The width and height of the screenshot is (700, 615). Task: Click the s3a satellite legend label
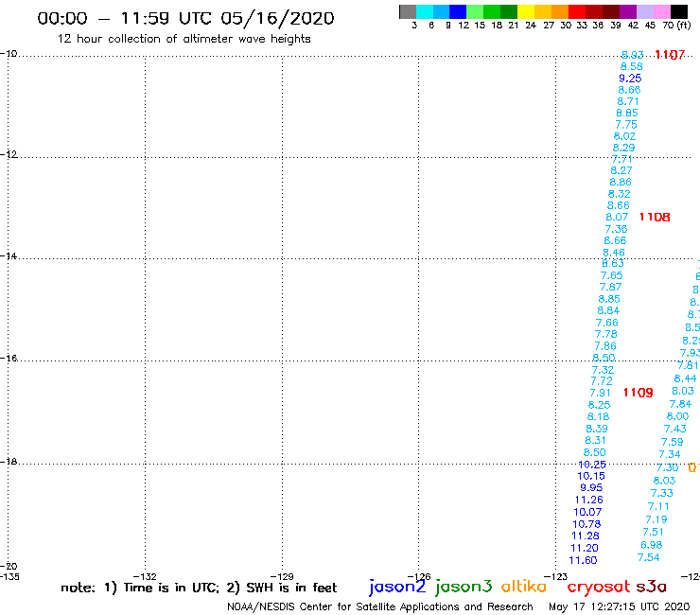[651, 587]
